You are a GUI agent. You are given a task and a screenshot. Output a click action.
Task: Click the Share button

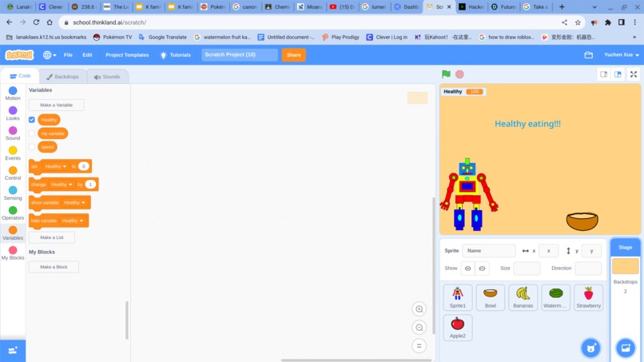click(x=294, y=54)
